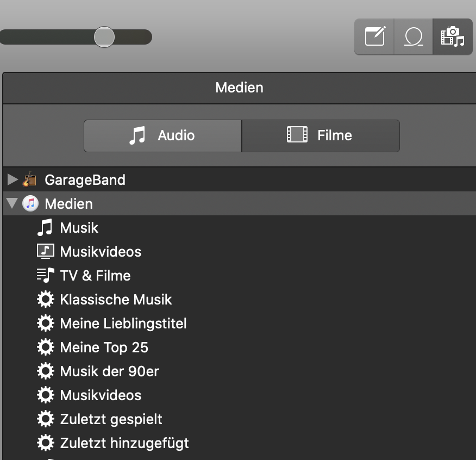Image resolution: width=476 pixels, height=460 pixels.
Task: Click the Medien iTunes icon
Action: click(x=30, y=204)
